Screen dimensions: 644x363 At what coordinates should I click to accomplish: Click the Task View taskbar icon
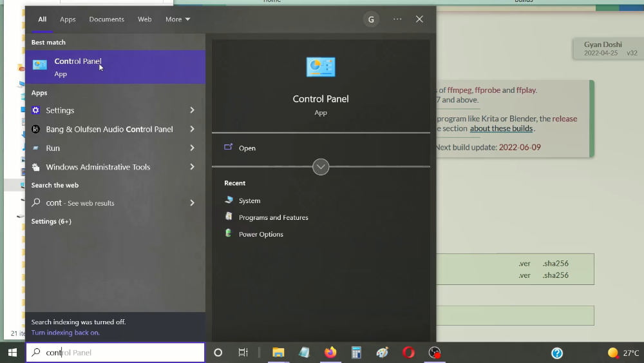243,352
